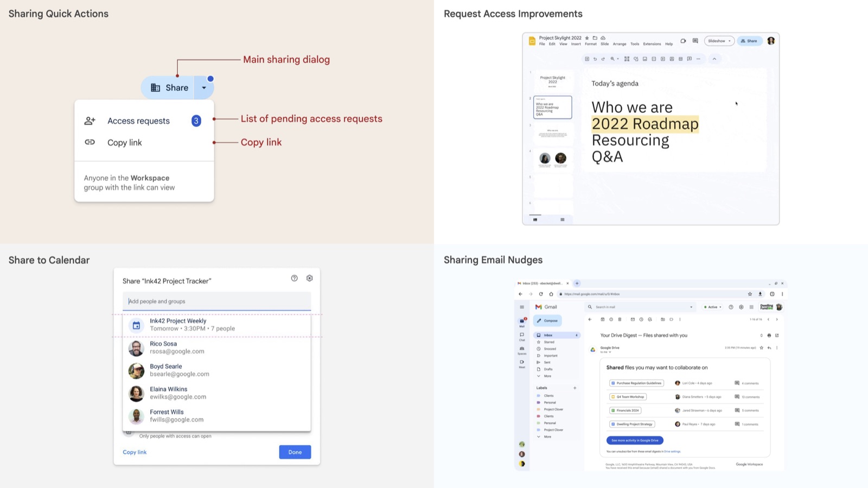Choose Forrest Wills from suggestions
This screenshot has width=868, height=488.
pos(216,416)
